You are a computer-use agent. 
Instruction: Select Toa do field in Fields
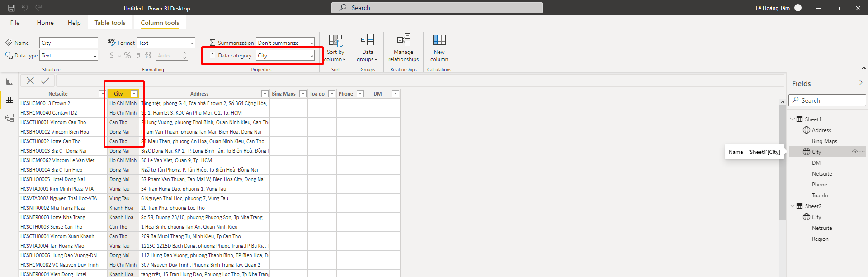click(820, 195)
